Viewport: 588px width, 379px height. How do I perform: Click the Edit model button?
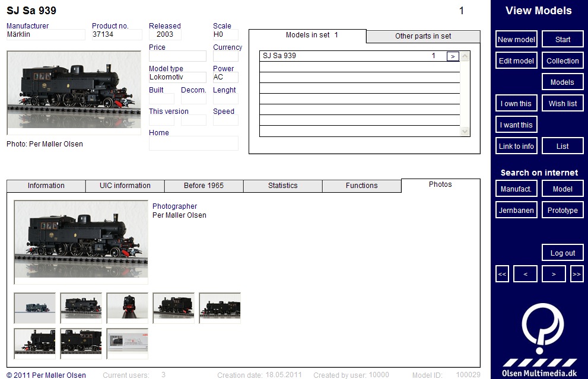516,60
